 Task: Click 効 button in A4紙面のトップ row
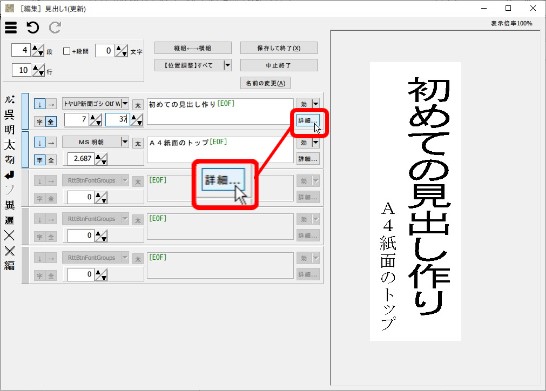point(304,142)
